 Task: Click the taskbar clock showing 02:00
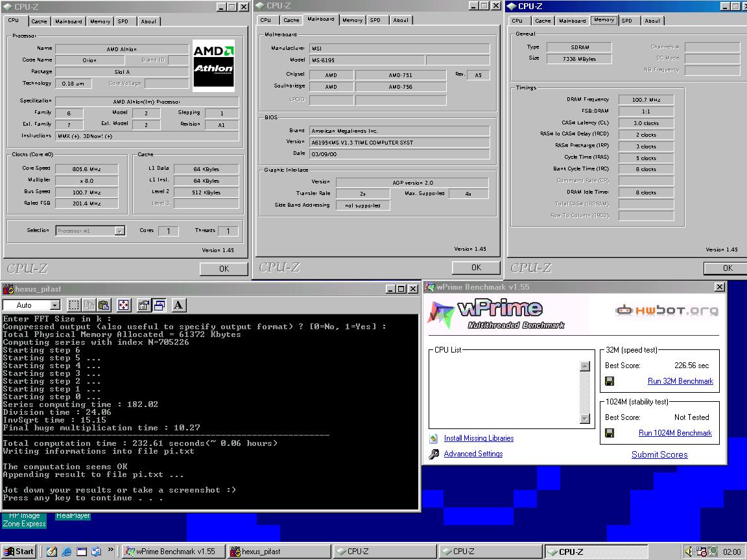(731, 552)
